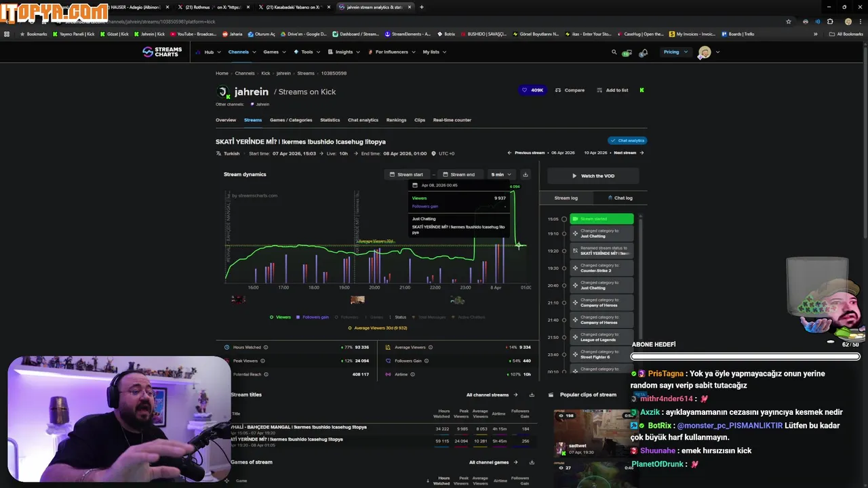Screen dimensions: 868x488
Task: Click the 23:40 Street Fighter 6 log entry
Action: pos(601,354)
